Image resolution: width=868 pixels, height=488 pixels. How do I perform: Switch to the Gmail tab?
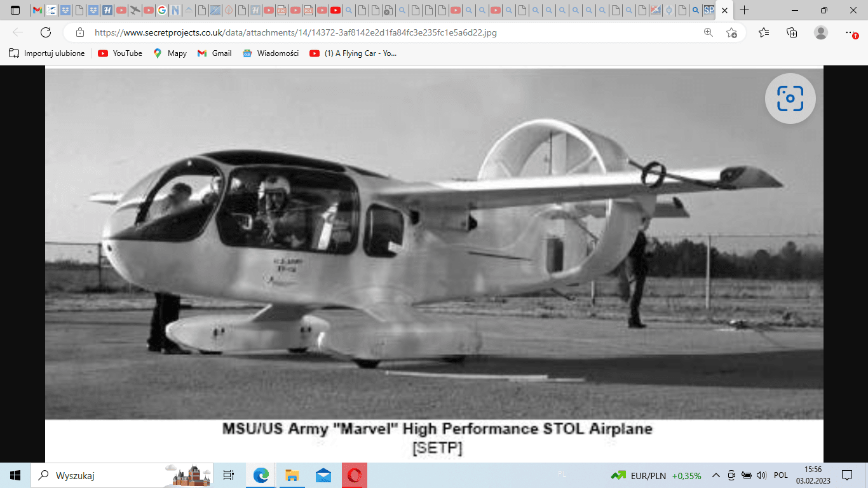pyautogui.click(x=37, y=10)
